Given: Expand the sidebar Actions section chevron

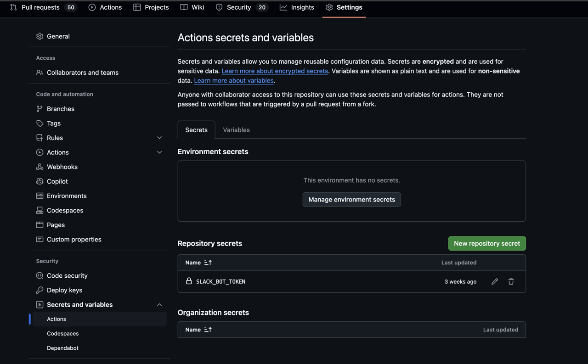Looking at the screenshot, I should click(159, 152).
